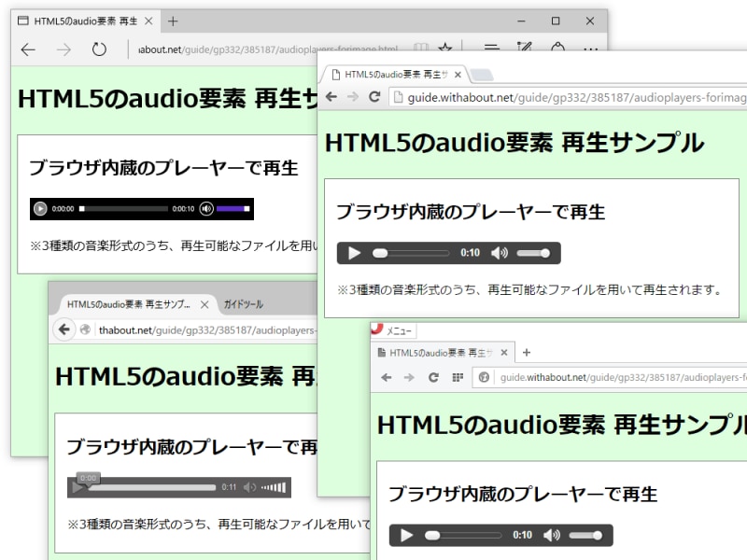The height and width of the screenshot is (560, 747).
Task: Switch to the ガイドツール tab in Firefox
Action: point(244,304)
